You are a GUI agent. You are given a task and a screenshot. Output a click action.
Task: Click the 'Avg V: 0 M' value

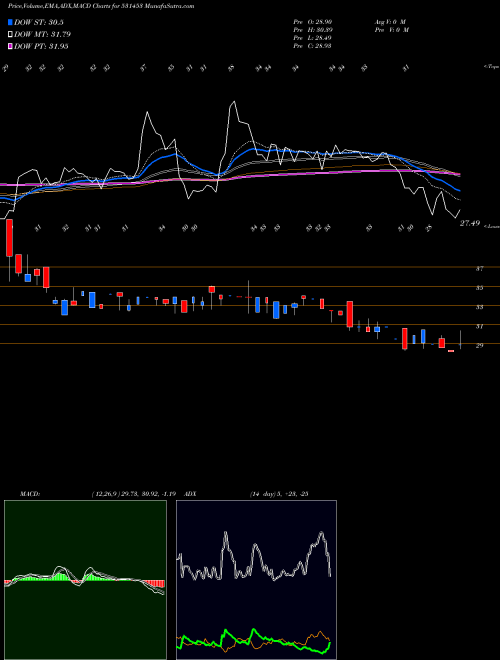pos(390,22)
